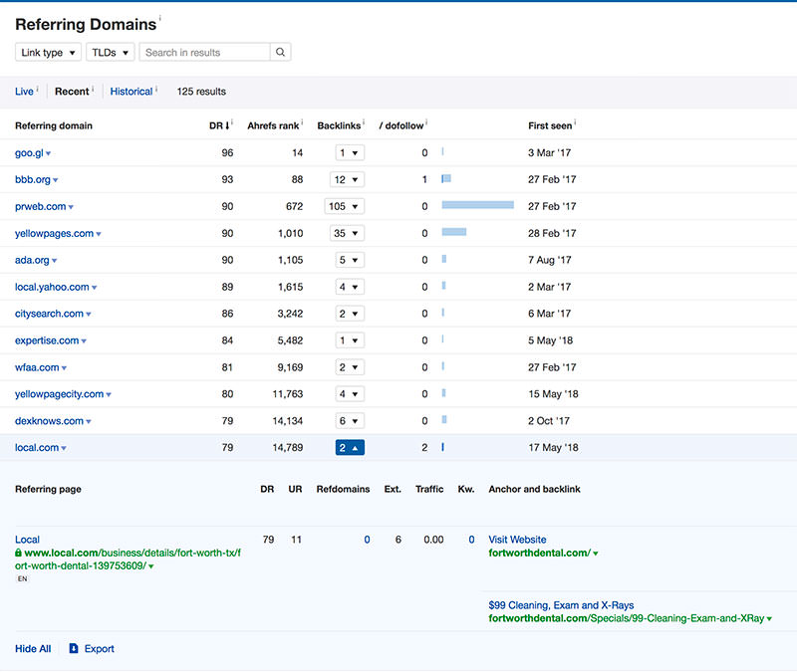Expand backlinks dropdown for yellowpagecity.com
The width and height of the screenshot is (797, 672).
click(x=350, y=393)
